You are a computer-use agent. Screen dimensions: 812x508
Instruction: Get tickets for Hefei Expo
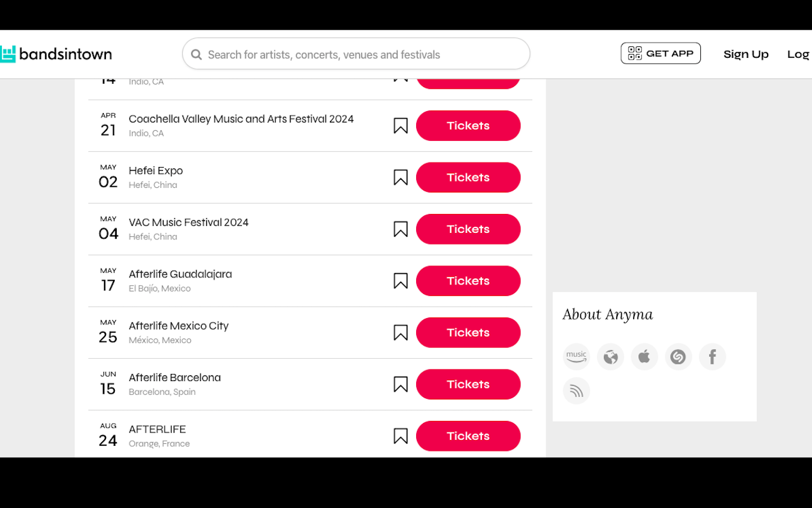[x=468, y=177]
